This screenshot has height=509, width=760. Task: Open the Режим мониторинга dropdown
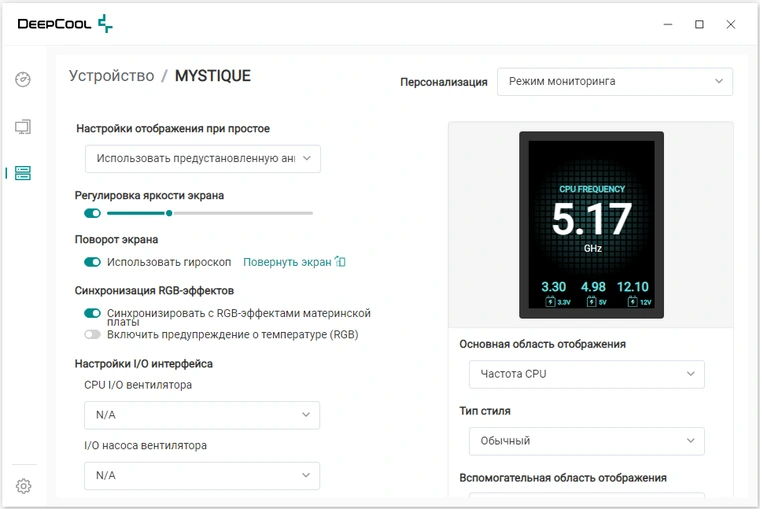click(615, 81)
